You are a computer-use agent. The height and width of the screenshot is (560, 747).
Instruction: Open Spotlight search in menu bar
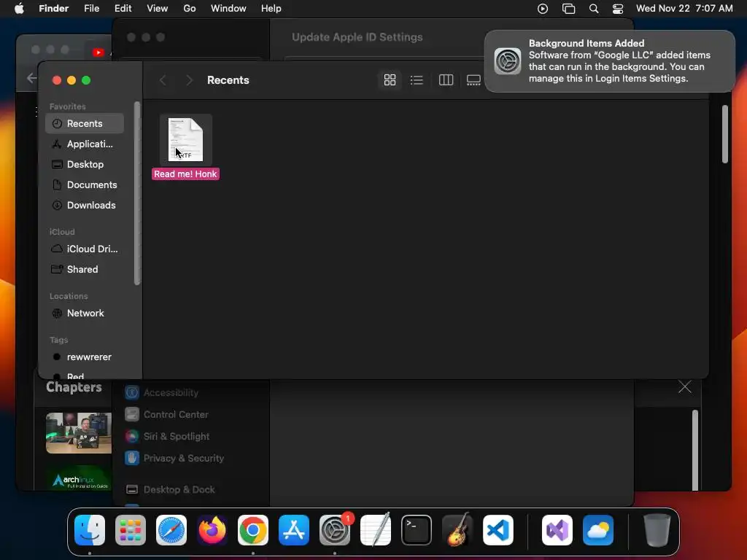click(594, 9)
